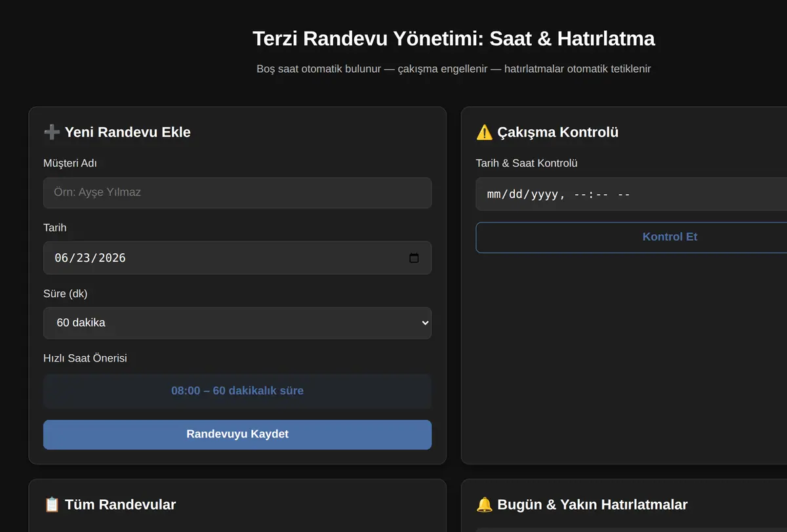Click the Müşteri Adı label

[x=70, y=163]
